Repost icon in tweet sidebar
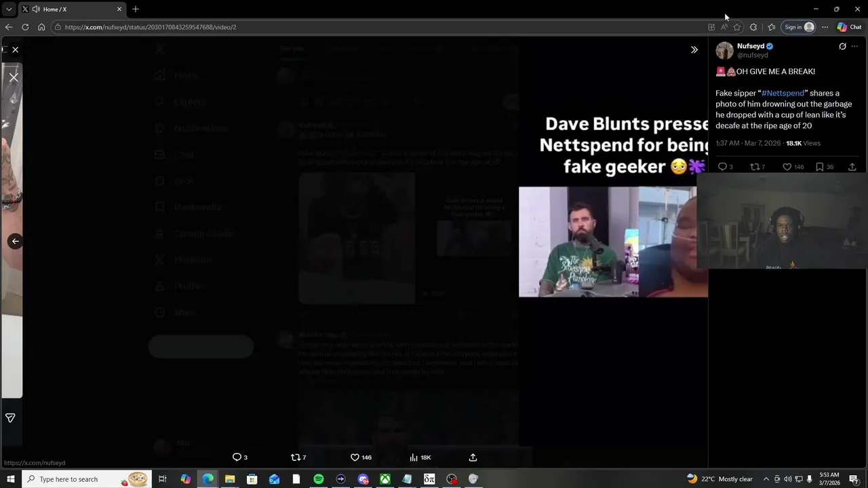 pyautogui.click(x=755, y=167)
